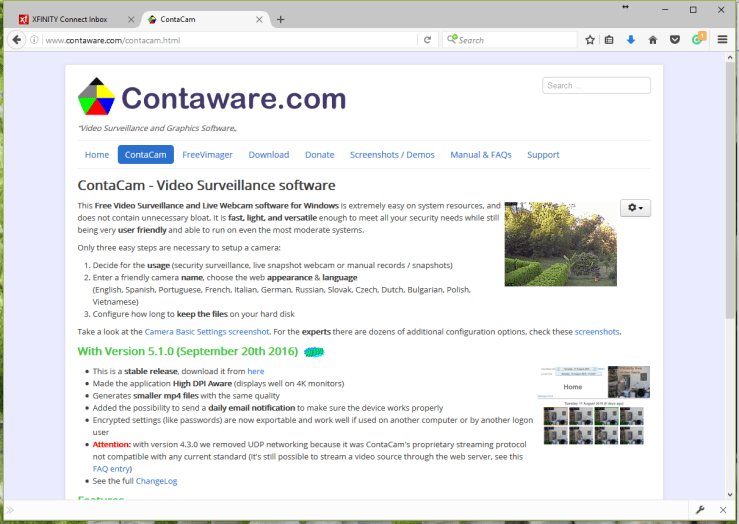Open the bookmarks list icon
The image size is (739, 524).
click(610, 40)
